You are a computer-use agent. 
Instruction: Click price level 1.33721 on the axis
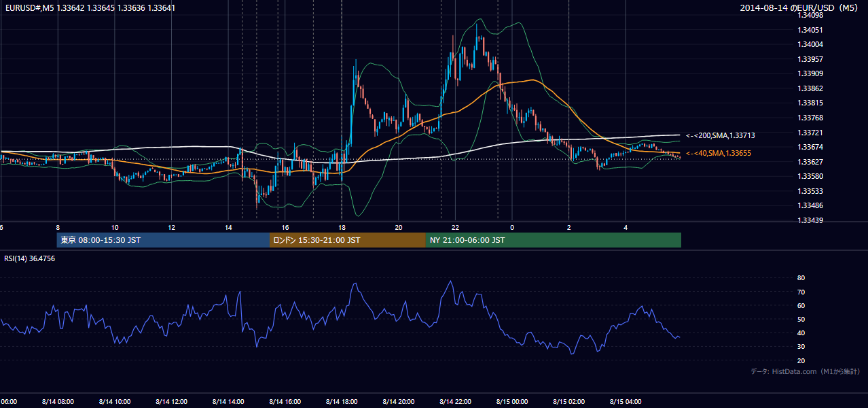(810, 133)
